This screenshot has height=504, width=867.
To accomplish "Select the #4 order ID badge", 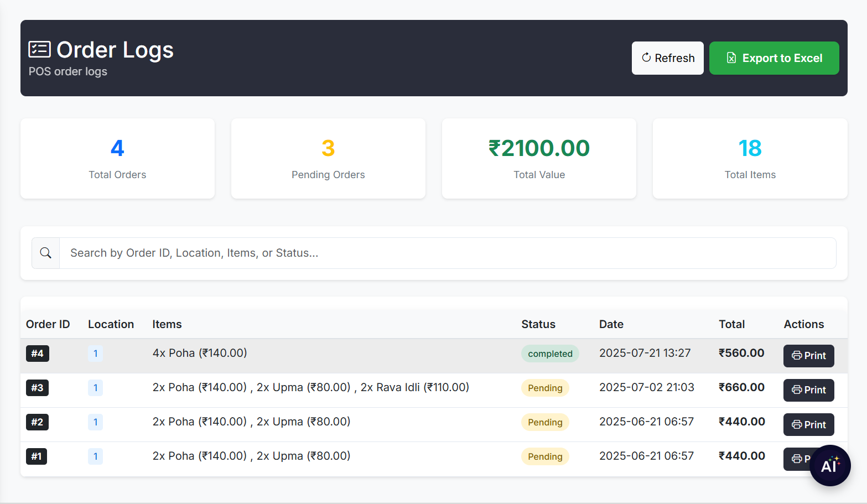I will pos(37,354).
